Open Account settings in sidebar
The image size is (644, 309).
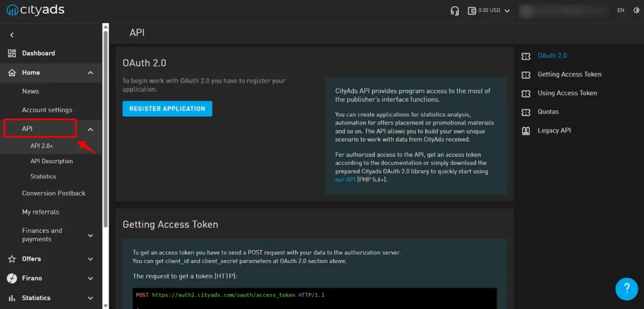coord(47,110)
